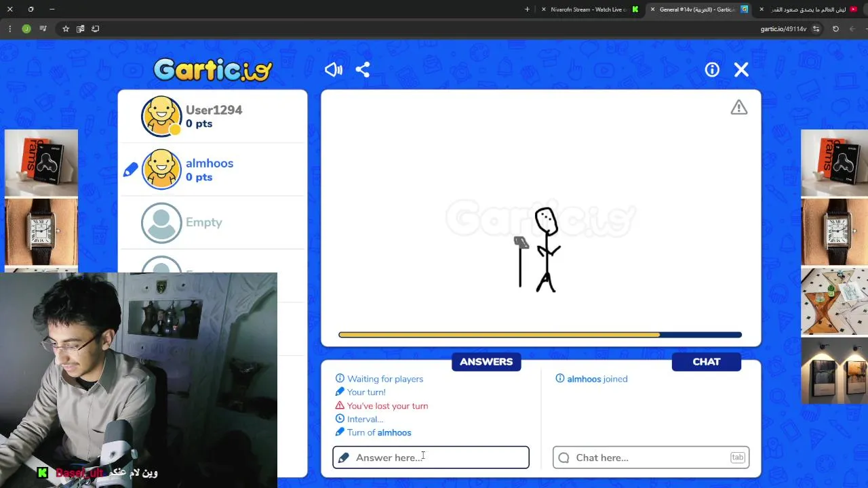This screenshot has width=868, height=488.
Task: Click "Waiting for players" message
Action: [x=385, y=379]
